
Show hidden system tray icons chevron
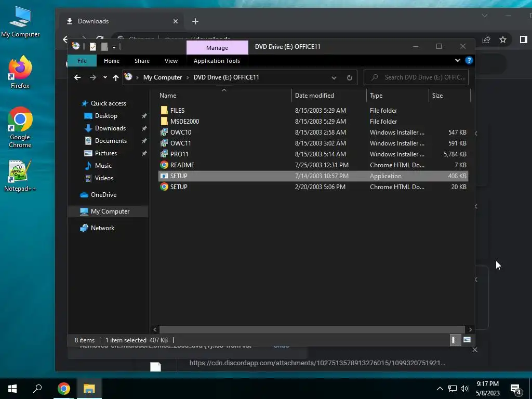440,389
